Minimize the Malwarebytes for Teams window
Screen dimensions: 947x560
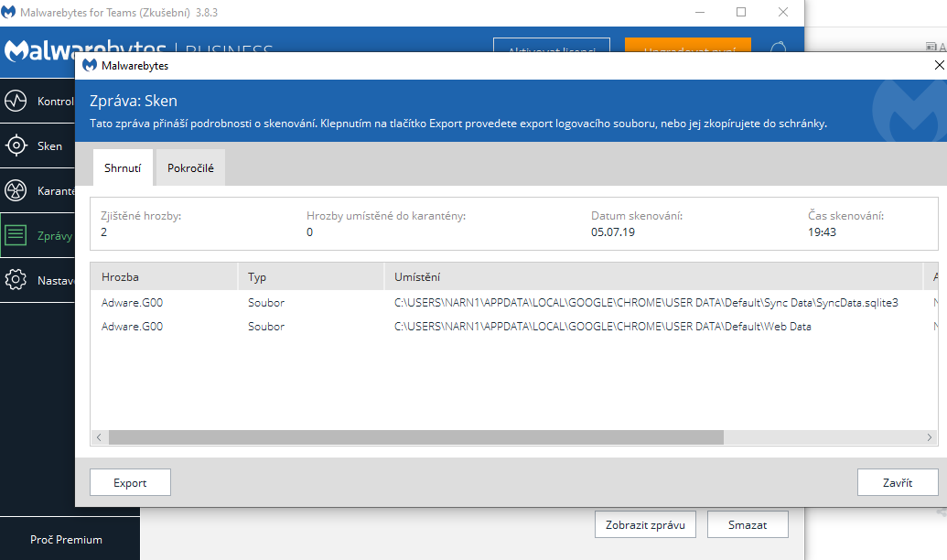pyautogui.click(x=700, y=12)
